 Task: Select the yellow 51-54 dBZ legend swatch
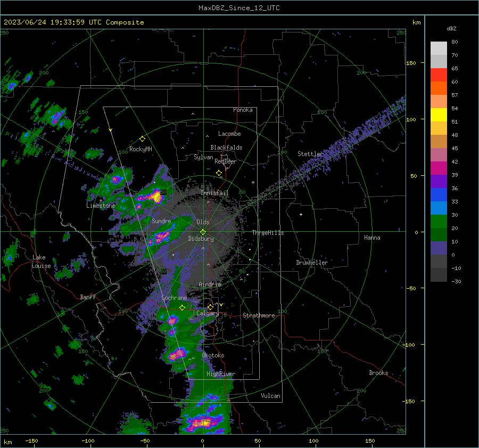click(x=439, y=115)
